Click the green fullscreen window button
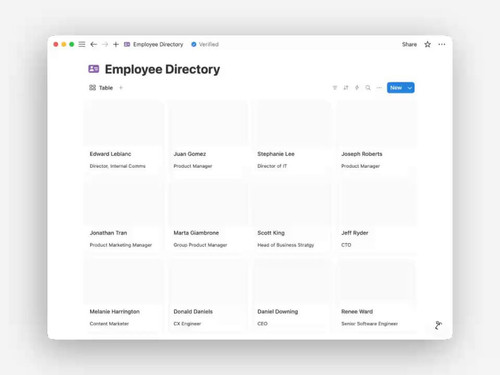The height and width of the screenshot is (375, 500). 72,44
